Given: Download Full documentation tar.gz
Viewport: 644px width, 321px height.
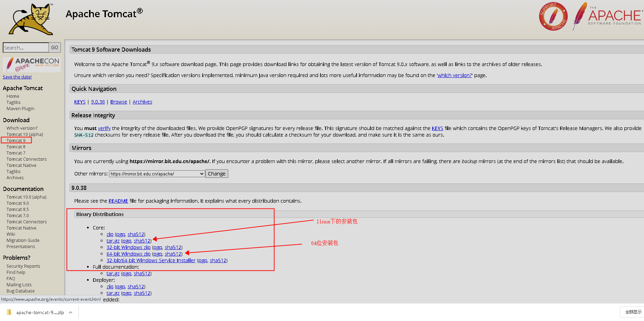Looking at the screenshot, I should coord(113,274).
